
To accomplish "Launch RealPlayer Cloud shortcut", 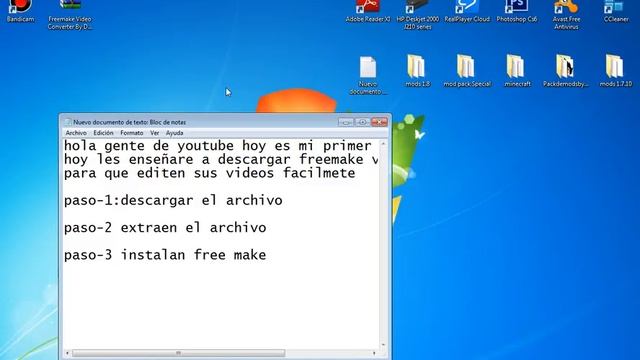I will tap(467, 11).
